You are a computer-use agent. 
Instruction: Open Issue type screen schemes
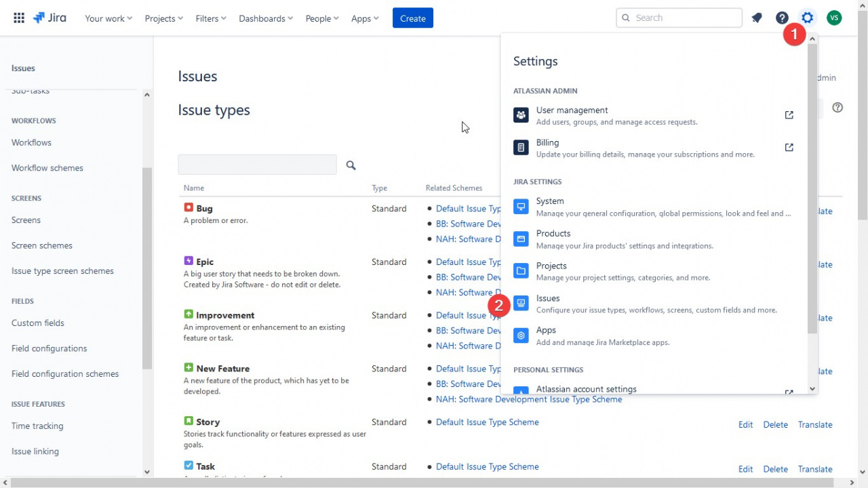[x=62, y=271]
